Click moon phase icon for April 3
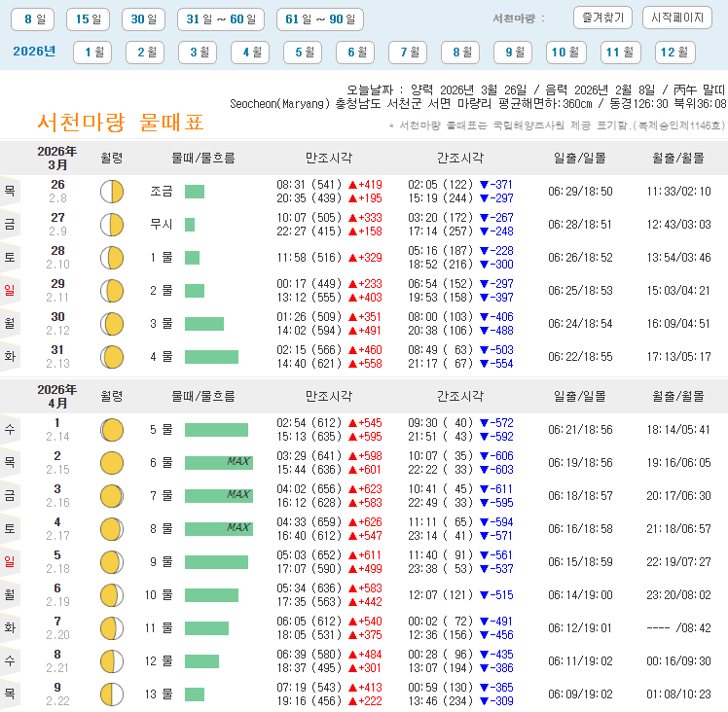 click(x=112, y=496)
